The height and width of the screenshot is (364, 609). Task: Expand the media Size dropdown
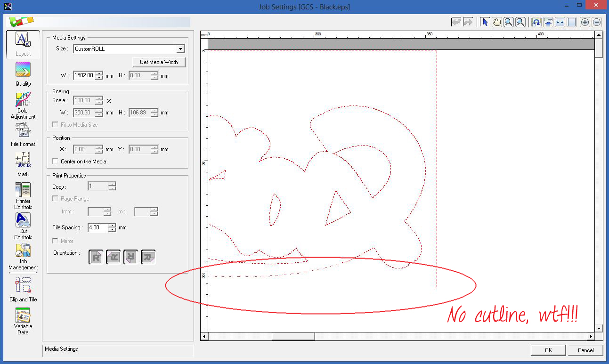[x=180, y=49]
